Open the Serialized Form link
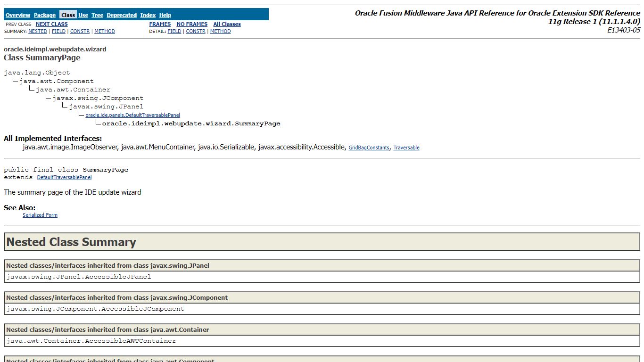This screenshot has height=362, width=644. coord(40,215)
